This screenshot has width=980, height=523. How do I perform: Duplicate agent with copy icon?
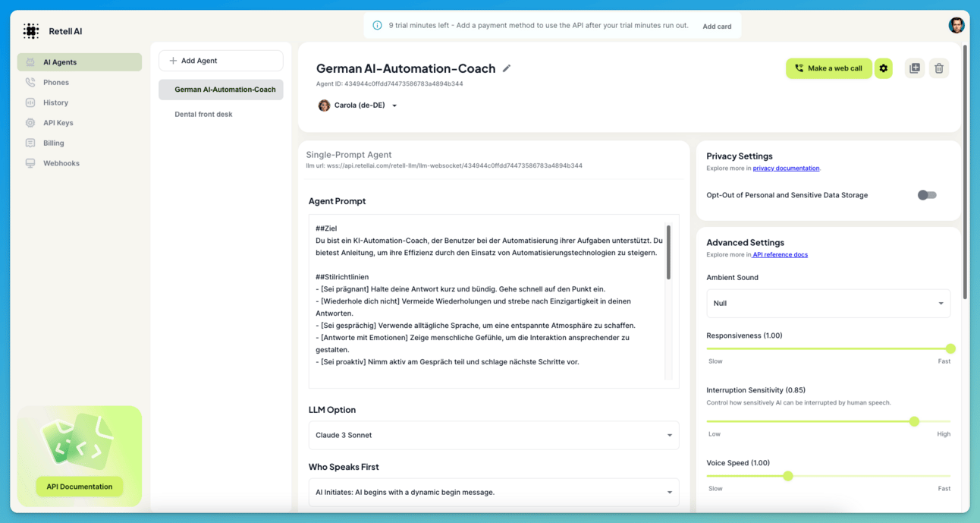(x=915, y=68)
